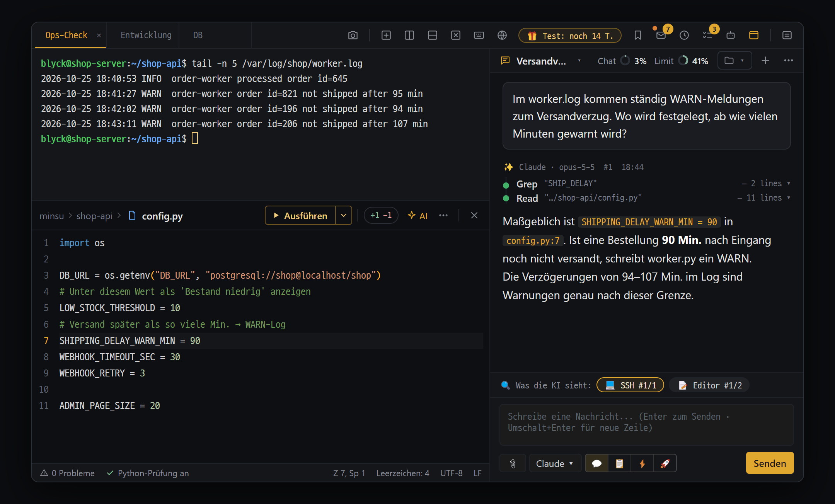Toggle the yellow panel layout icon
The height and width of the screenshot is (504, 835).
point(754,36)
